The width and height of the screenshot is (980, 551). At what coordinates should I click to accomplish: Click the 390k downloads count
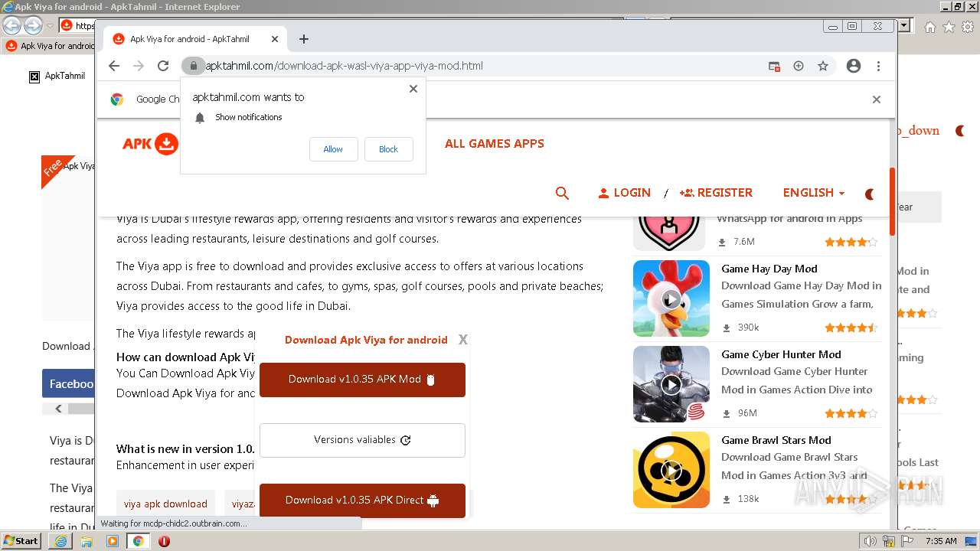(748, 328)
